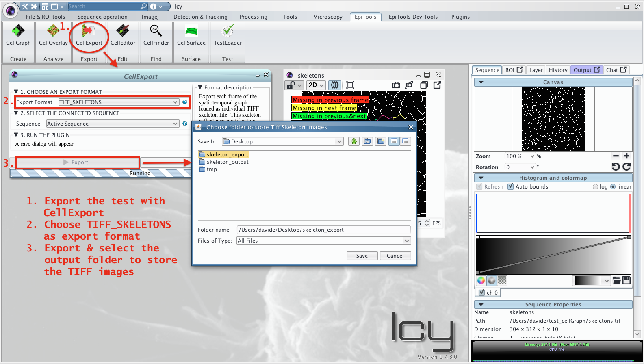This screenshot has width=644, height=364.
Task: Toggle the ch 0 channel checkbox
Action: (482, 292)
